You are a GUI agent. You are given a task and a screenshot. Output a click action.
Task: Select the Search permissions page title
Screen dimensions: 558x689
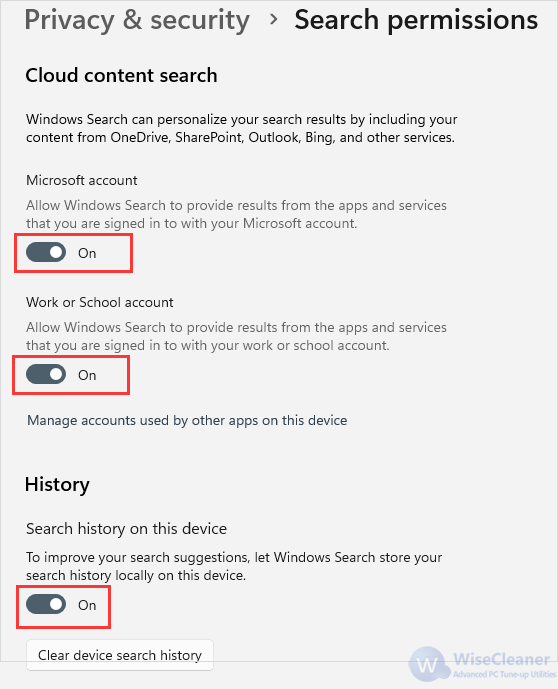point(416,20)
